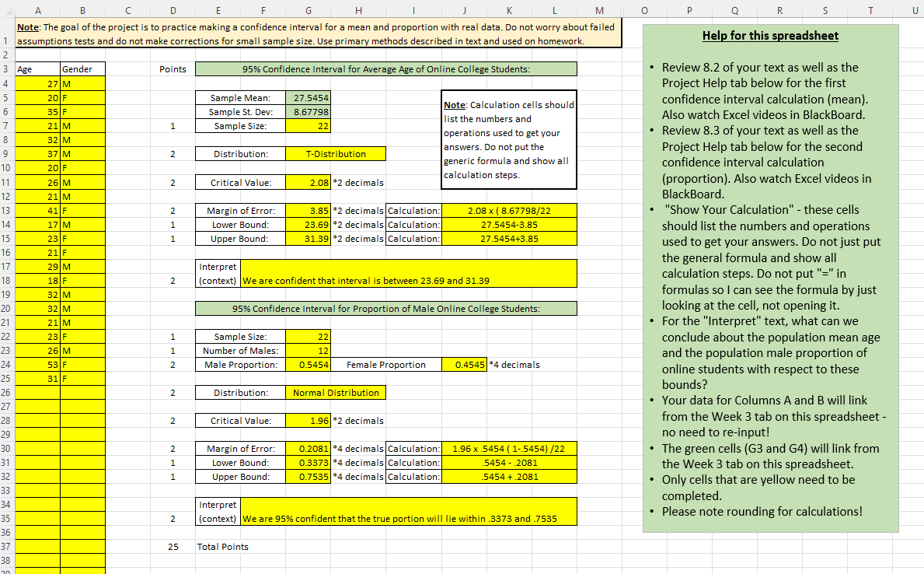The width and height of the screenshot is (924, 574).
Task: Select age value 18 in row 18
Action: (38, 281)
